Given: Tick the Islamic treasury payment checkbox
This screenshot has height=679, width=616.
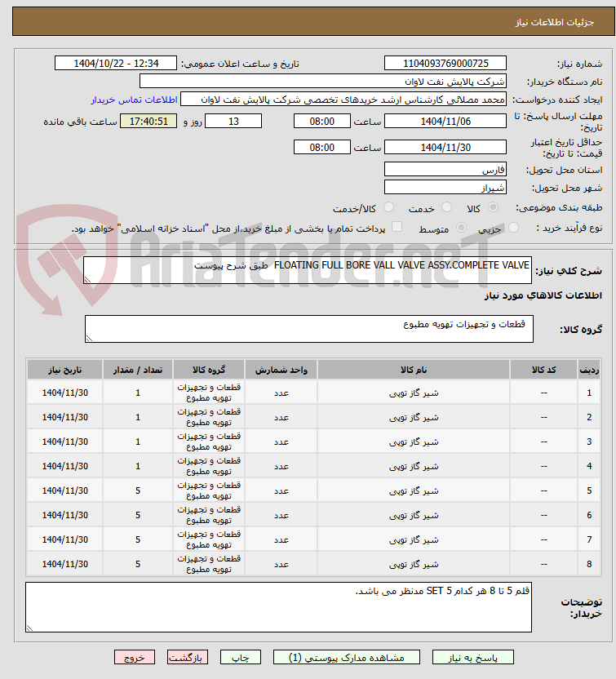Looking at the screenshot, I should click(x=397, y=227).
